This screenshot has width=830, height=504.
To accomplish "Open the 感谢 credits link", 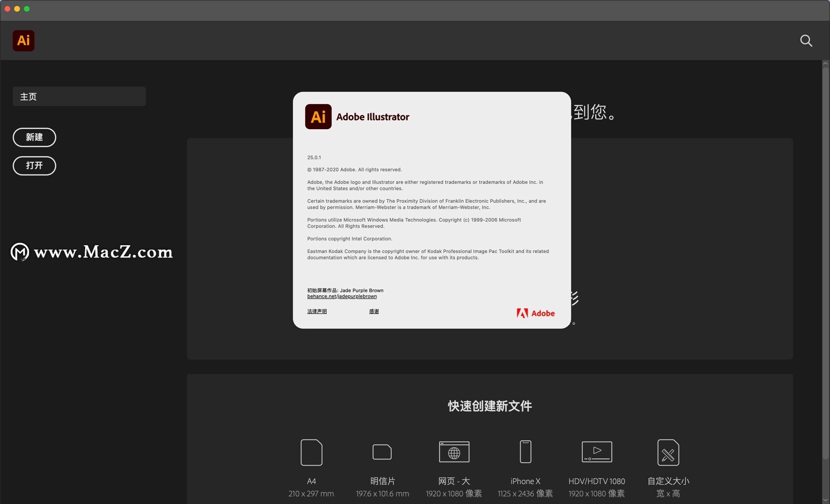I will [x=374, y=311].
